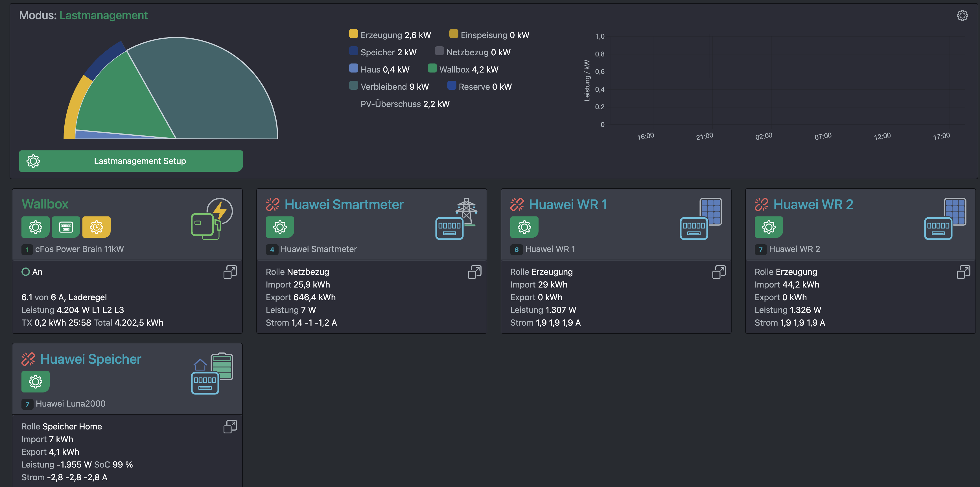Open Wallbox green gear settings
980x487 pixels.
[x=35, y=227]
